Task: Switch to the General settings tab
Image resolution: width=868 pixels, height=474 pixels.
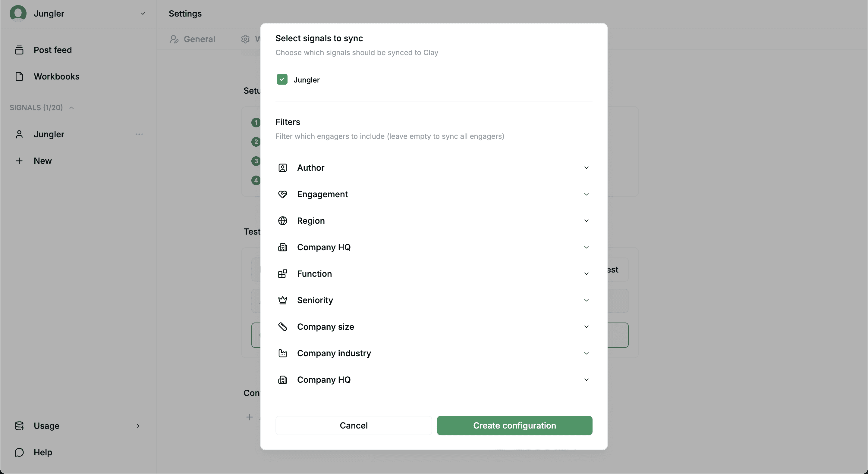Action: point(199,39)
